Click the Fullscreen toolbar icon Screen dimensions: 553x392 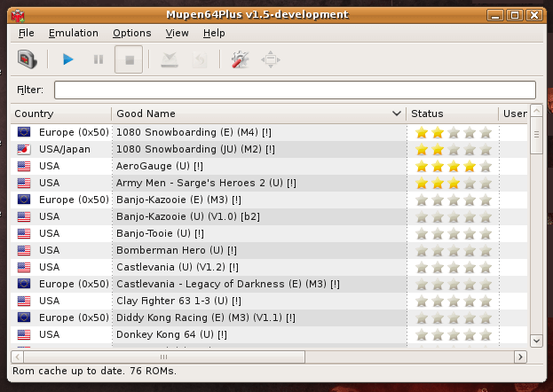(270, 60)
